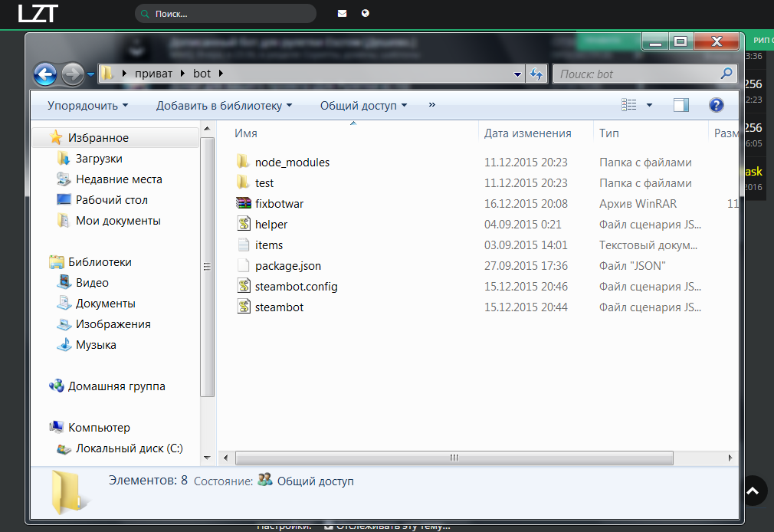Click type 'Файл "JSON"' cell

point(632,266)
